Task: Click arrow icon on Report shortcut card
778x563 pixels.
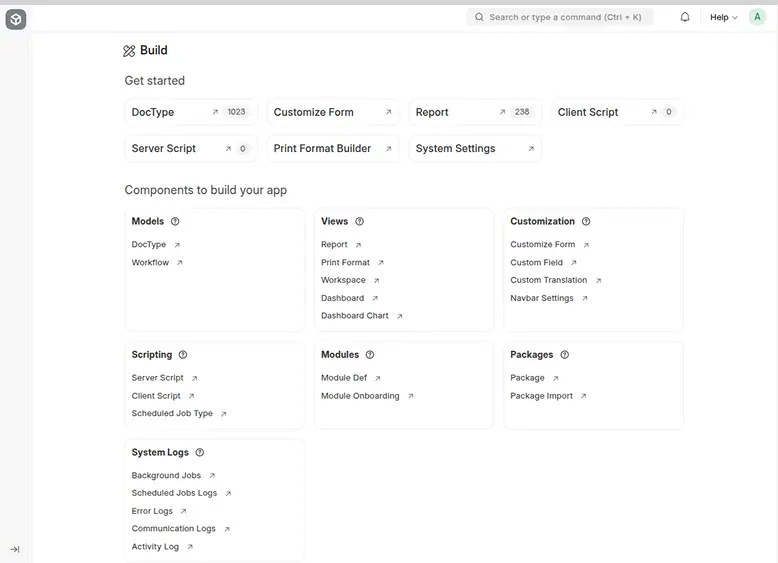Action: [x=503, y=112]
